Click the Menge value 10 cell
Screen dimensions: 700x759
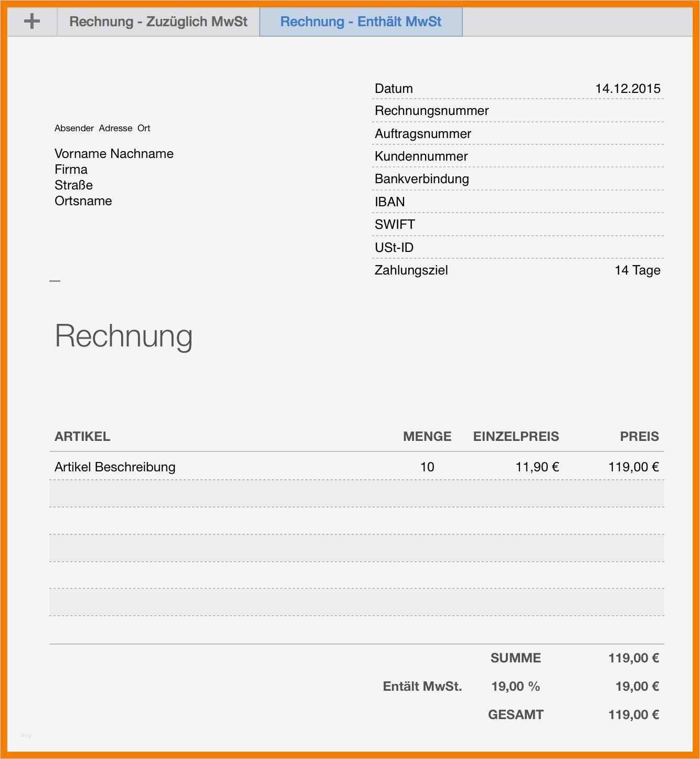[427, 467]
